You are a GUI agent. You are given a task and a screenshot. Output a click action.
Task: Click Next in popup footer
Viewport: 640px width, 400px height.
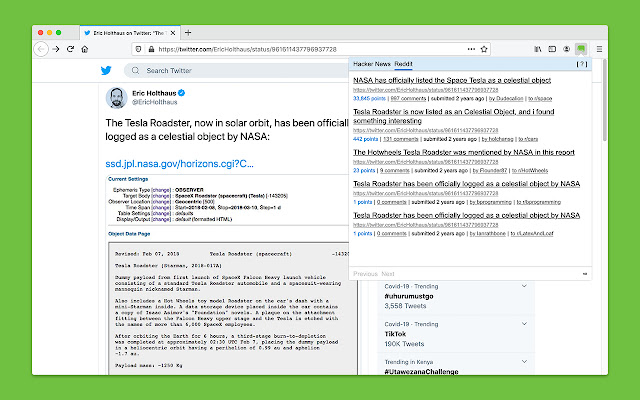[388, 274]
